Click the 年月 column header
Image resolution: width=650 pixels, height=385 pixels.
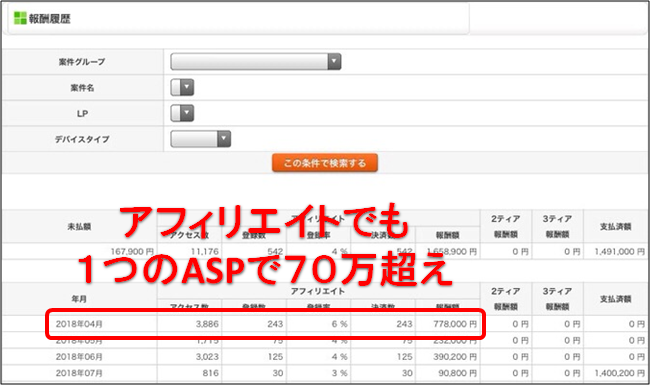click(x=79, y=299)
